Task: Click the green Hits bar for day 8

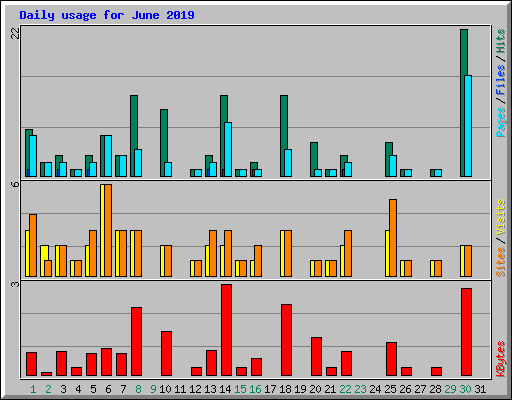Action: pyautogui.click(x=134, y=136)
